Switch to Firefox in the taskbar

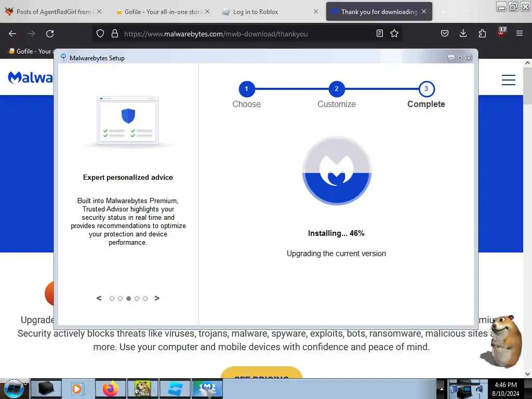[111, 389]
